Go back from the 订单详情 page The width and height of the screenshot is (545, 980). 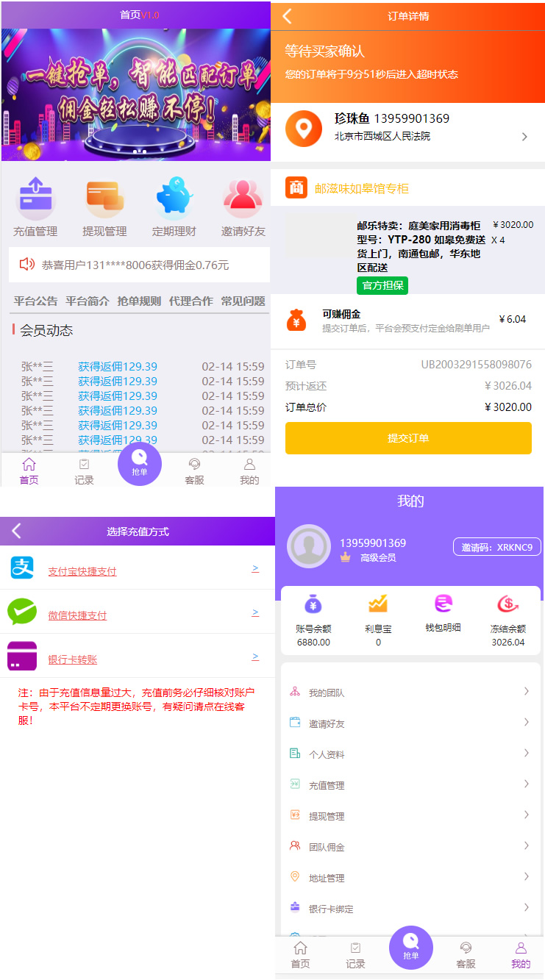(288, 16)
